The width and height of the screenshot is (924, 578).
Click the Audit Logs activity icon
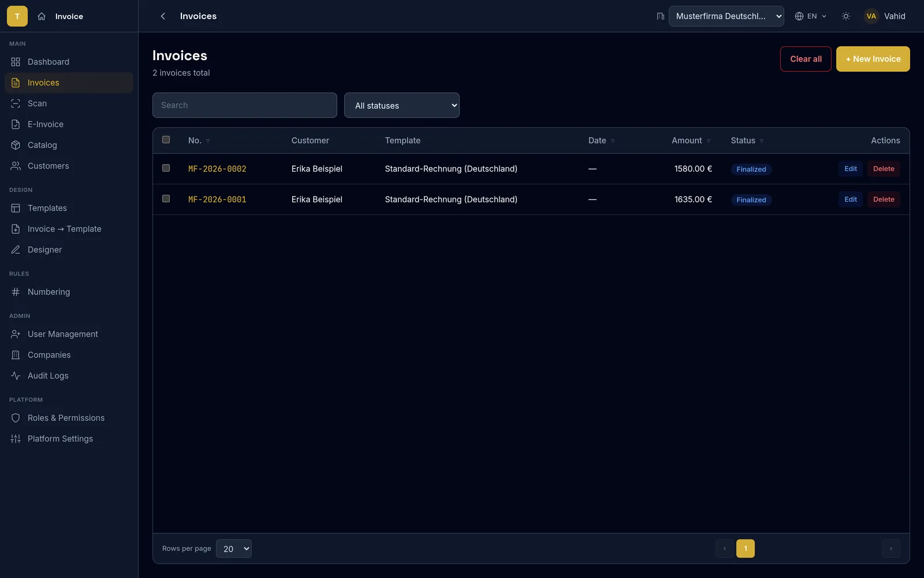(16, 376)
